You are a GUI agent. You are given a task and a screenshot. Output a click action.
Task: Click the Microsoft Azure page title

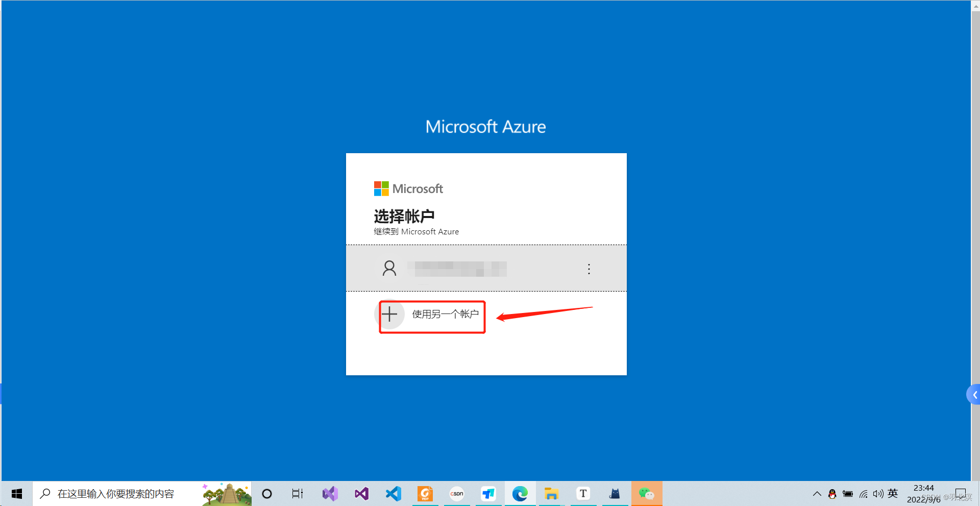click(x=486, y=127)
